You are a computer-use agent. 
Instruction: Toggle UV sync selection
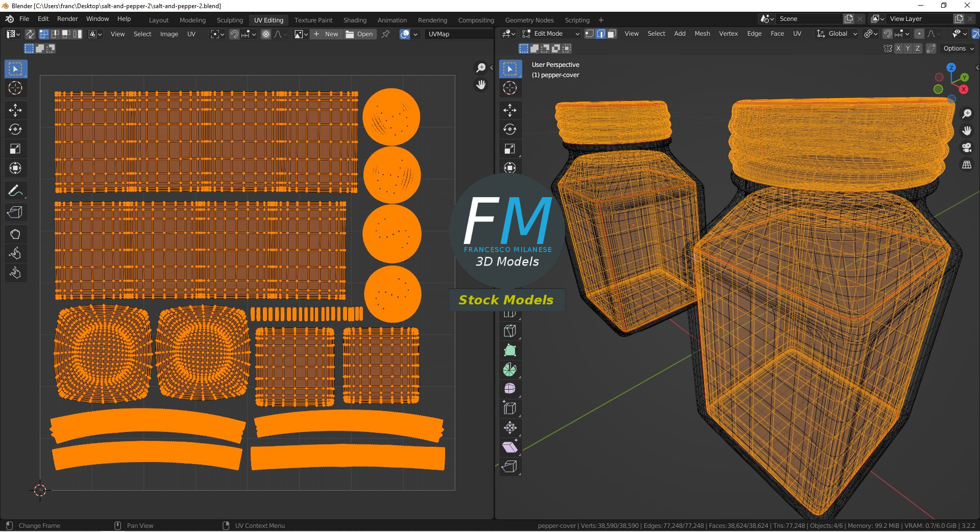coord(30,34)
